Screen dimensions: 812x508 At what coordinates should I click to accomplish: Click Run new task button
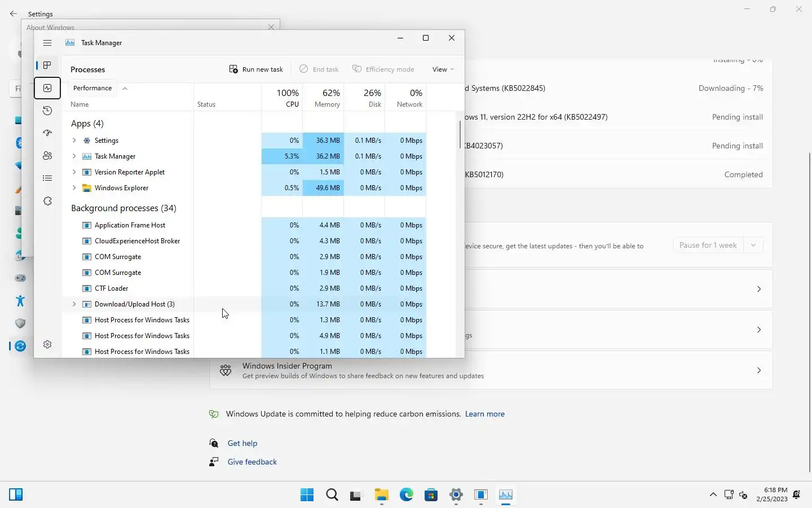[x=256, y=69]
